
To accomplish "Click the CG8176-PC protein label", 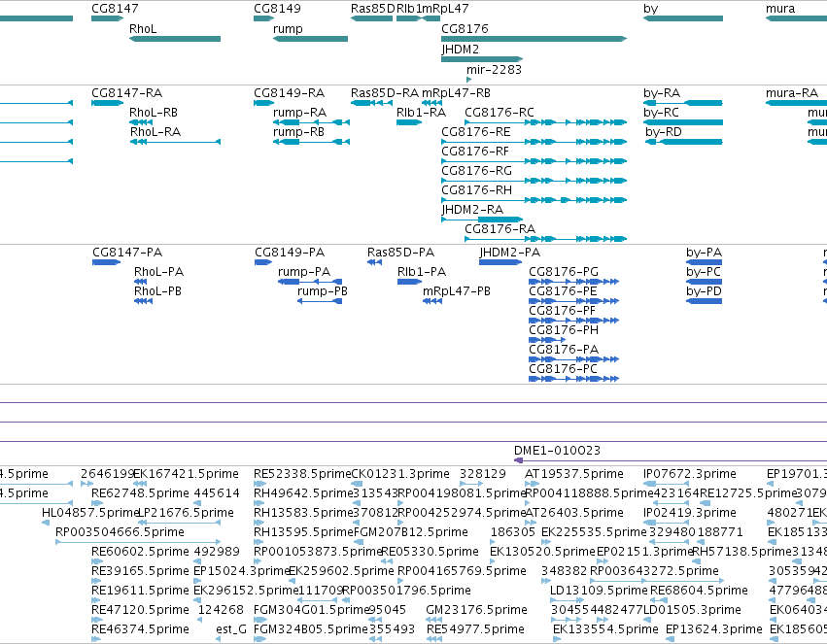I will point(564,369).
